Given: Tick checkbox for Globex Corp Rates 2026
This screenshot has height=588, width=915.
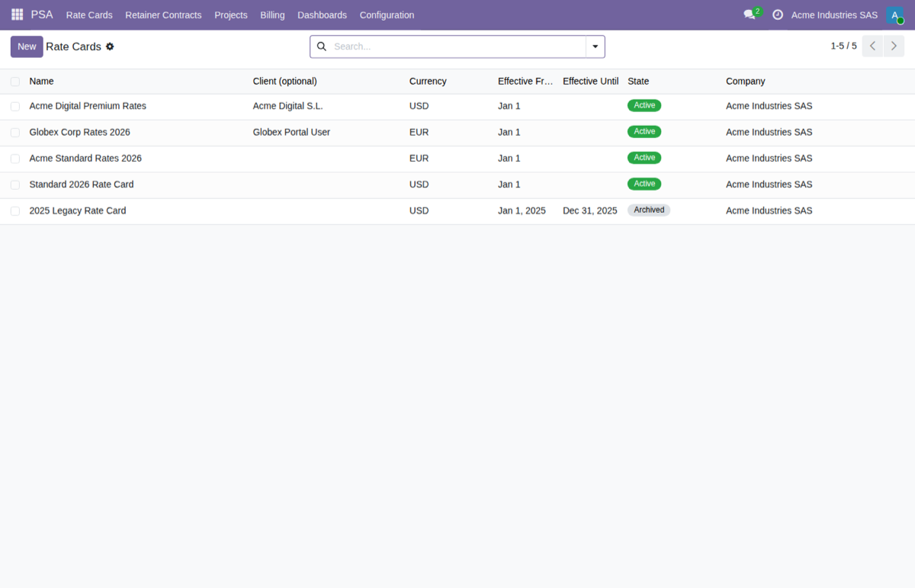Looking at the screenshot, I should [15, 132].
